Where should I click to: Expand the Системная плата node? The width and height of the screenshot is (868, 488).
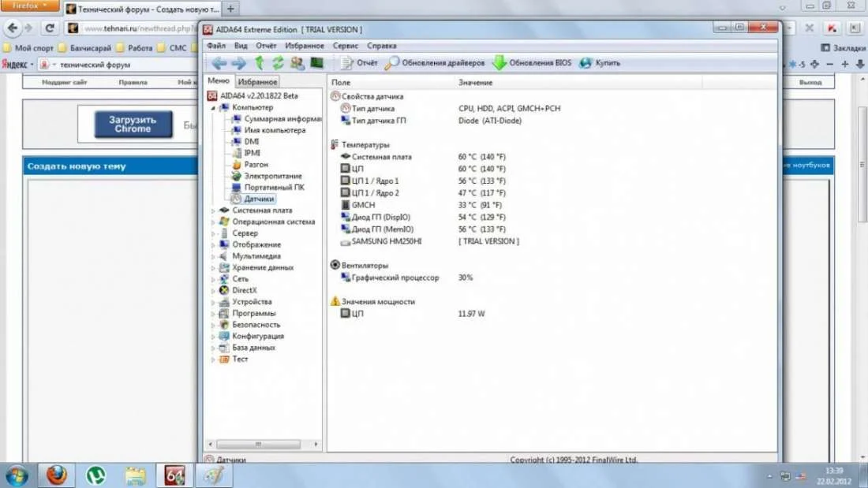coord(213,210)
